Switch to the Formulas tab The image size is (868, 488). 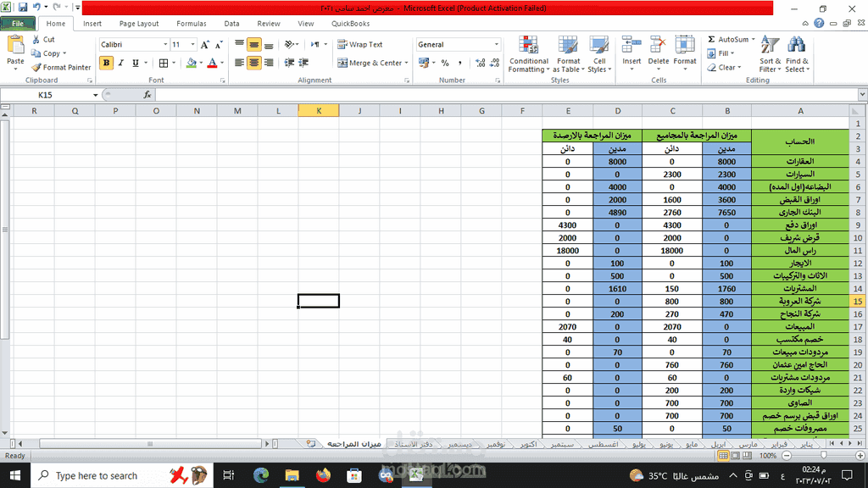[192, 23]
